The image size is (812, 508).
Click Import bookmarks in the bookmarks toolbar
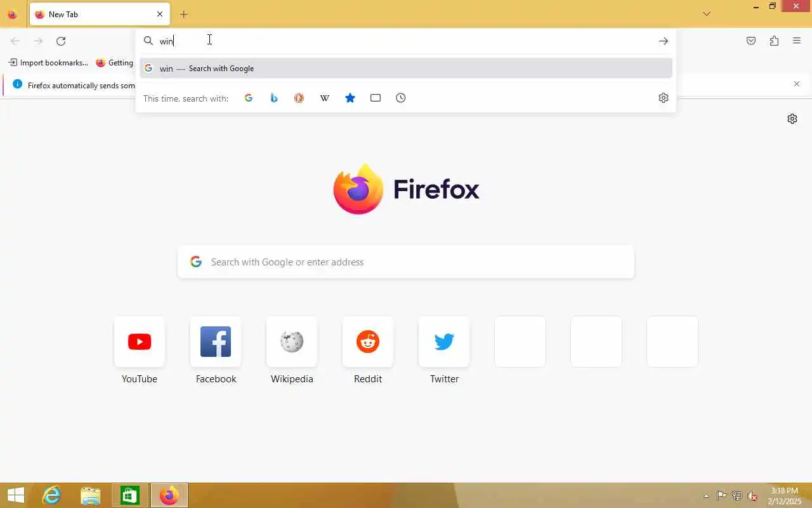(x=48, y=63)
